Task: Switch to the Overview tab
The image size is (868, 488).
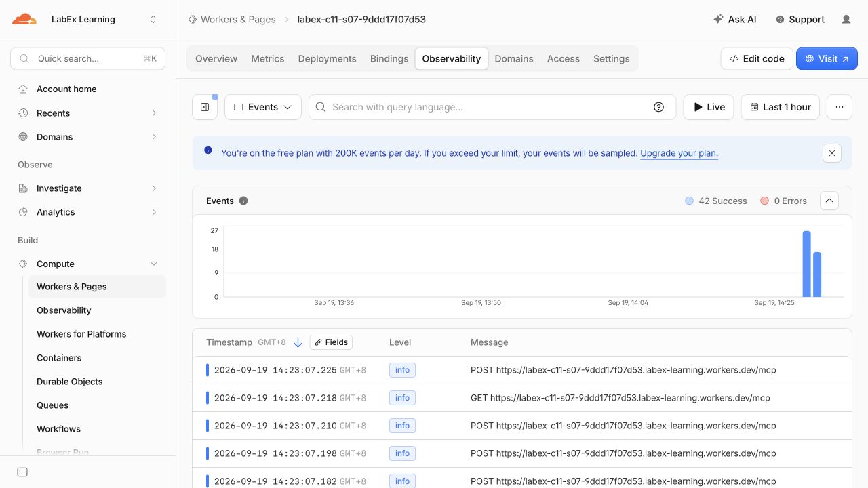Action: (216, 58)
